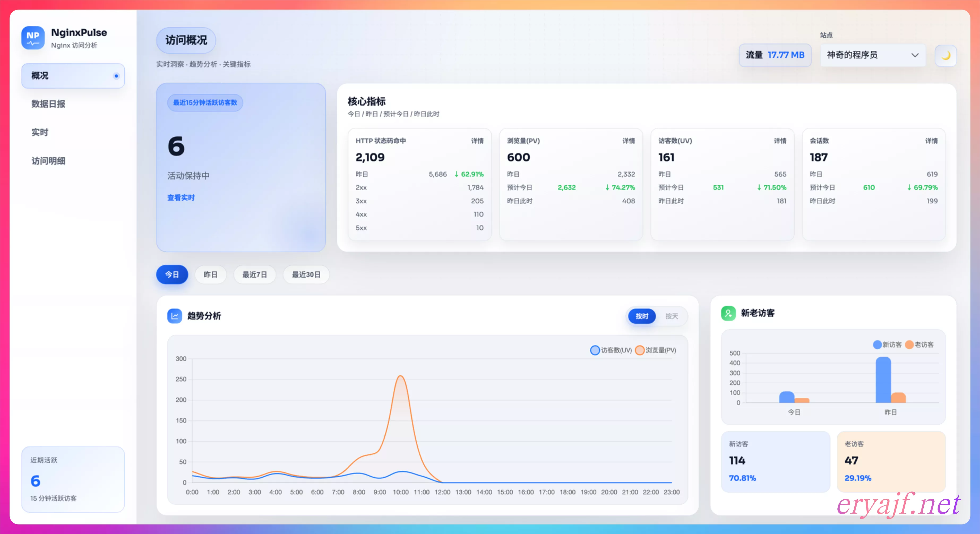Go to 访问明细 sidebar page

48,161
